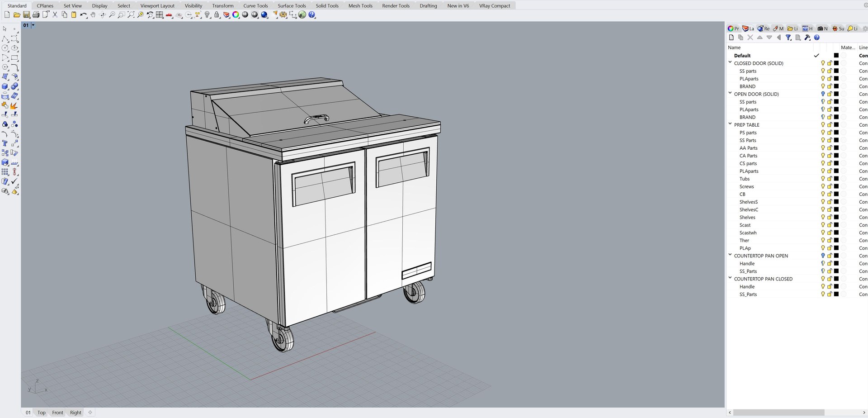Screen dimensions: 868x418
Task: Open the Options gear icon in the toolbar
Action: point(283,14)
